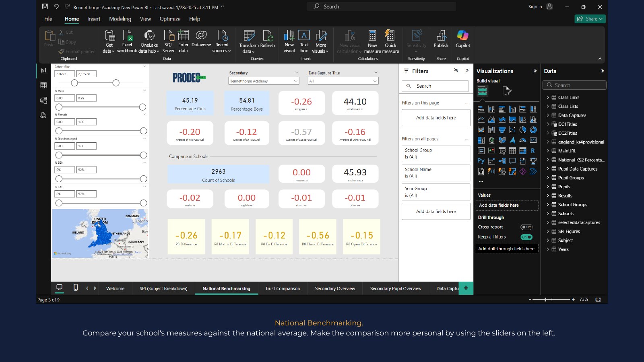Open the Data Capture Title dropdown
Screen dimensions: 644x362
(x=343, y=81)
